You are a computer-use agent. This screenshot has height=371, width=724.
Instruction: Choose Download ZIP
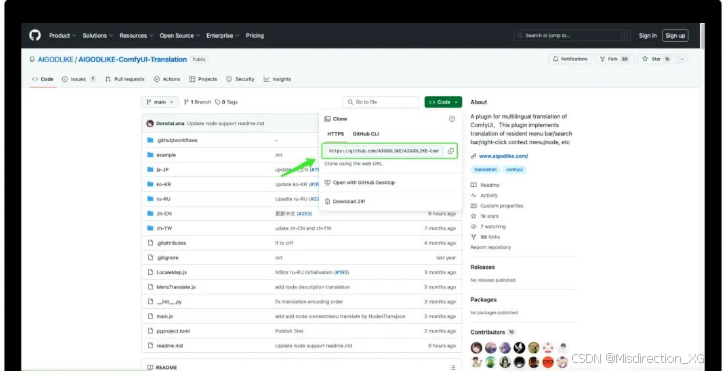tap(345, 202)
